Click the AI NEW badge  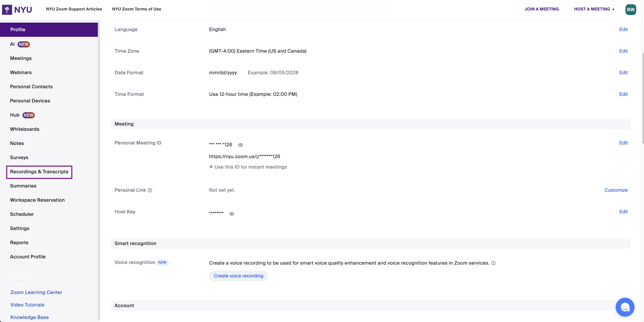[23, 44]
